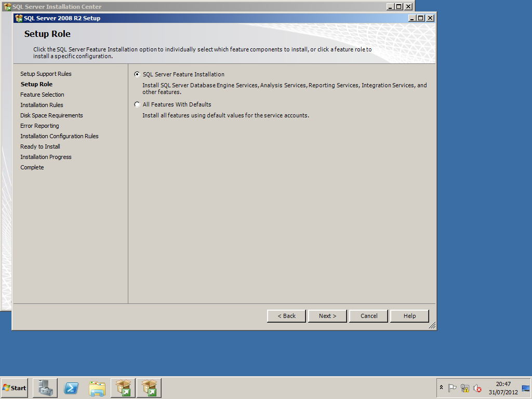Minimize the SQL Server 2008 R2 Setup window
The width and height of the screenshot is (532, 399).
click(x=412, y=18)
